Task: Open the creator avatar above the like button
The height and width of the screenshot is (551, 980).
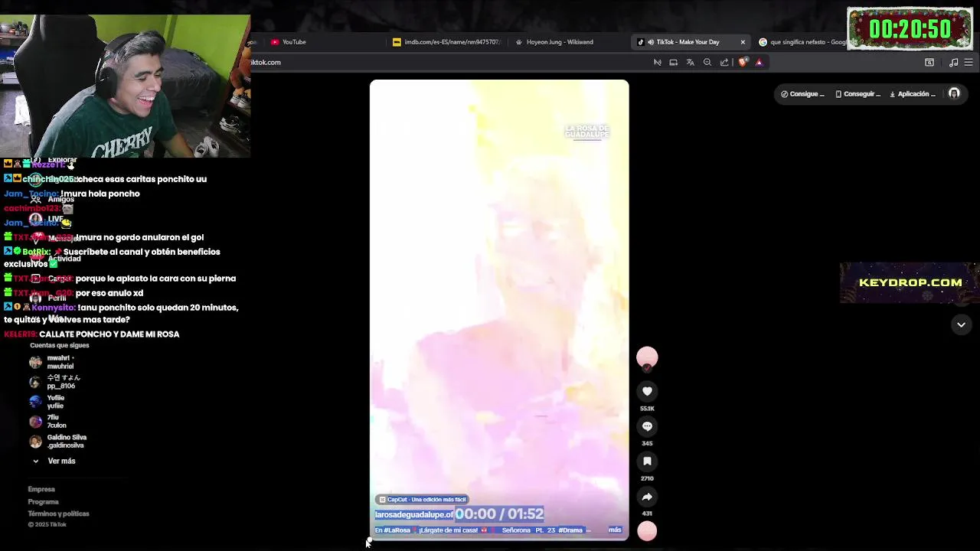Action: [647, 357]
